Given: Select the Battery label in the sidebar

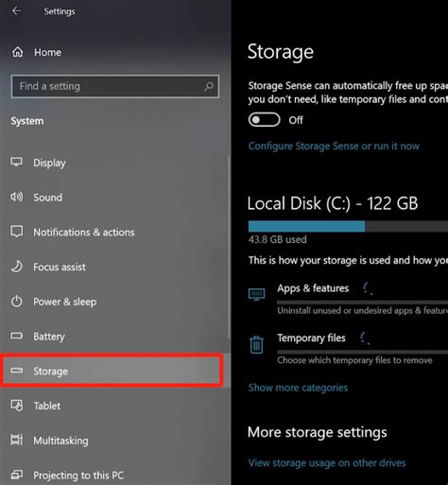Looking at the screenshot, I should [x=49, y=337].
